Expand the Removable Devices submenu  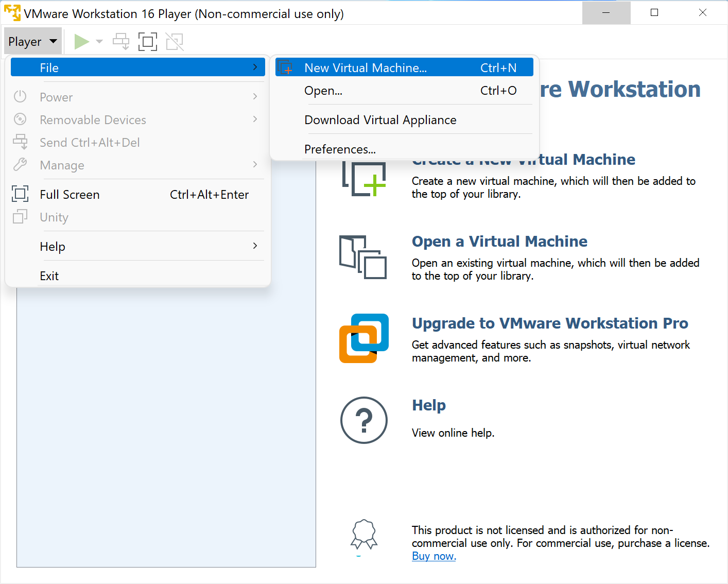click(x=93, y=119)
